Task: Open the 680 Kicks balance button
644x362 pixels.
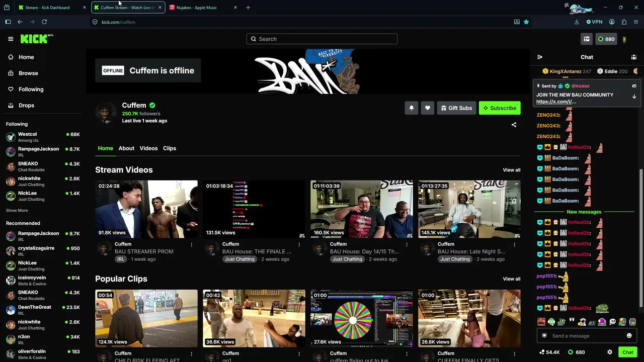Action: tap(606, 39)
